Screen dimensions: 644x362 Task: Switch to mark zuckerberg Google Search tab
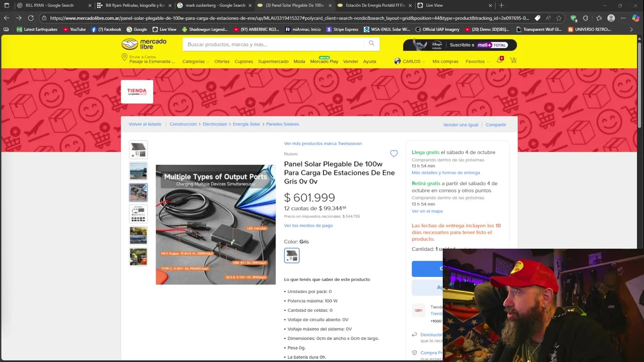[214, 5]
